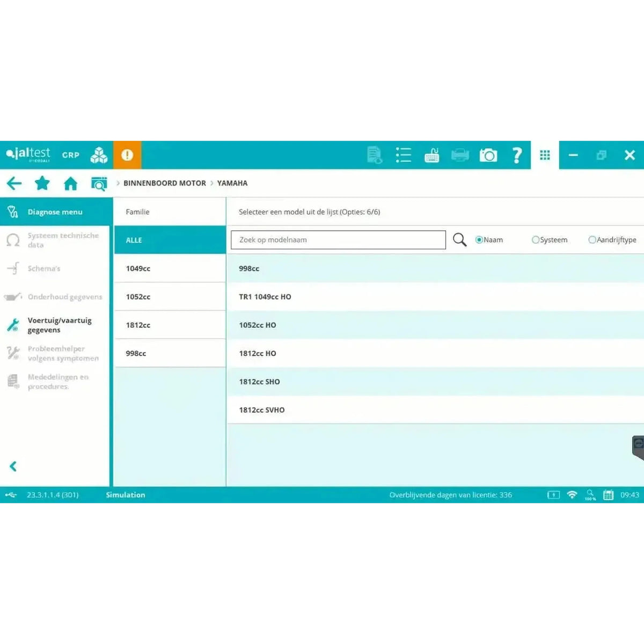This screenshot has width=644, height=644.
Task: Choose model 1812cc SHO
Action: pos(435,382)
